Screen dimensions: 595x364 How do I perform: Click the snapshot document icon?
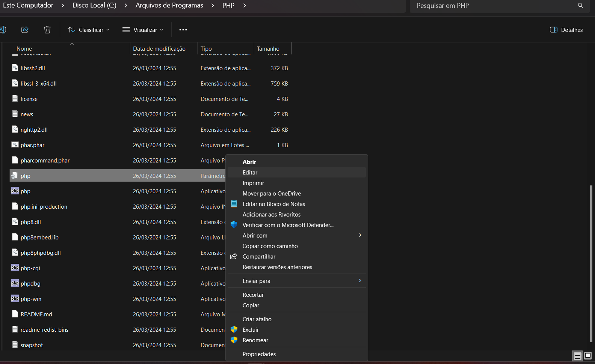coord(15,345)
